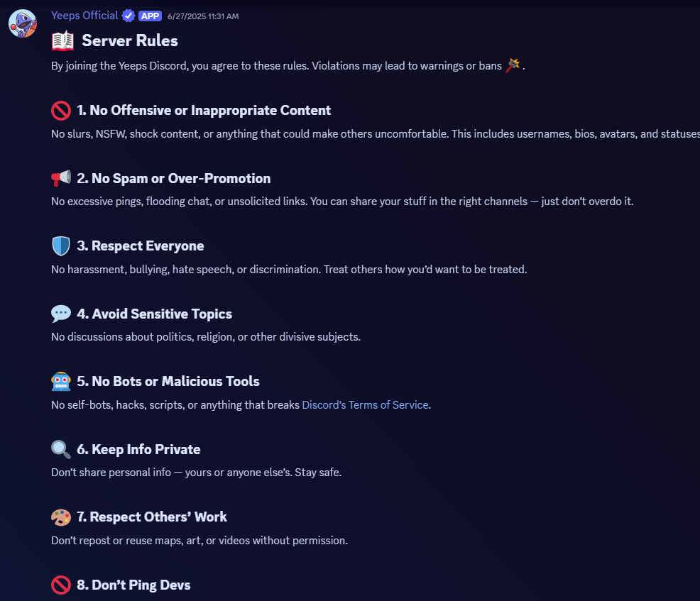700x601 pixels.
Task: Click the prohibited sign emoji for rule 8
Action: coord(61,585)
